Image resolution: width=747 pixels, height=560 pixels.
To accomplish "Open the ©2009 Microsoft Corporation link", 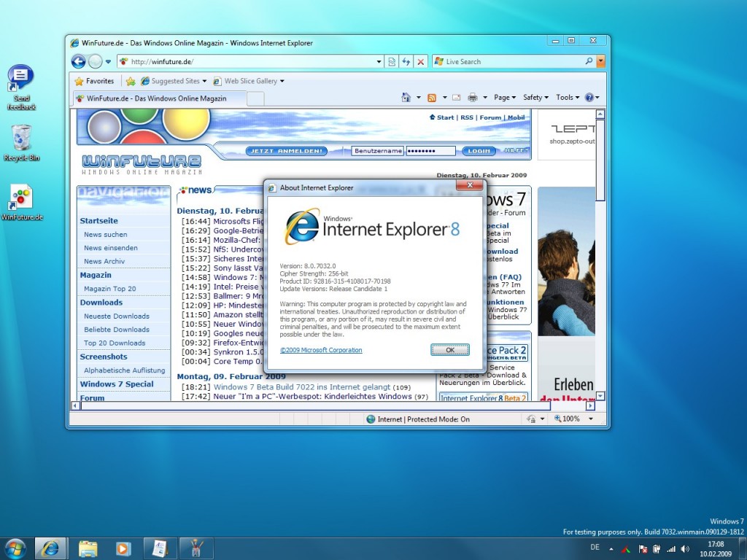I will (x=321, y=350).
